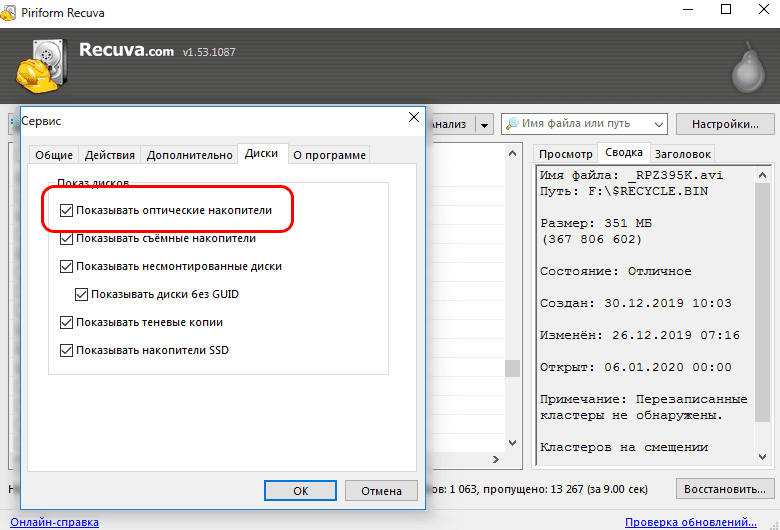This screenshot has width=780, height=530.
Task: Open the Проверка обновлений... link
Action: [x=690, y=522]
